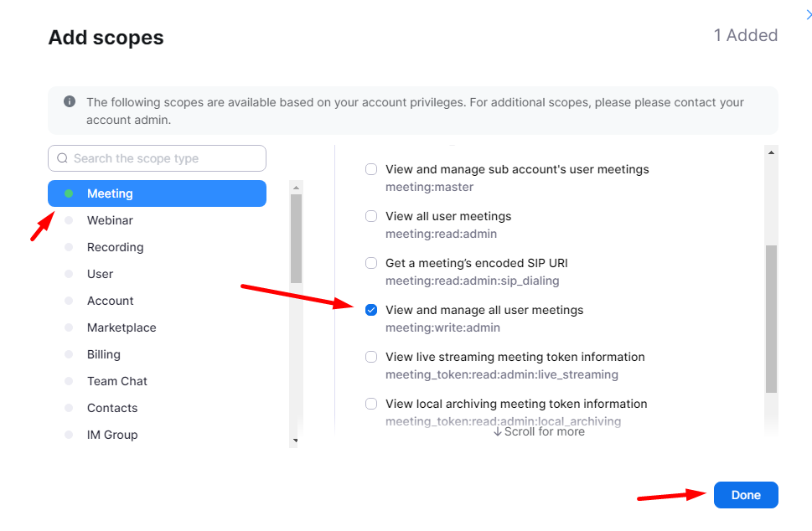Uncheck View and manage all user meetings

tap(371, 310)
